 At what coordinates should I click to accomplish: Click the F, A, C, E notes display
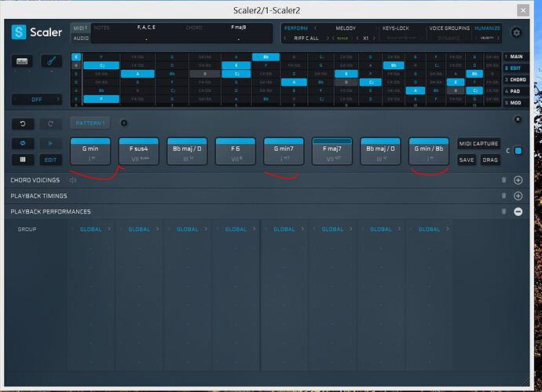(146, 27)
